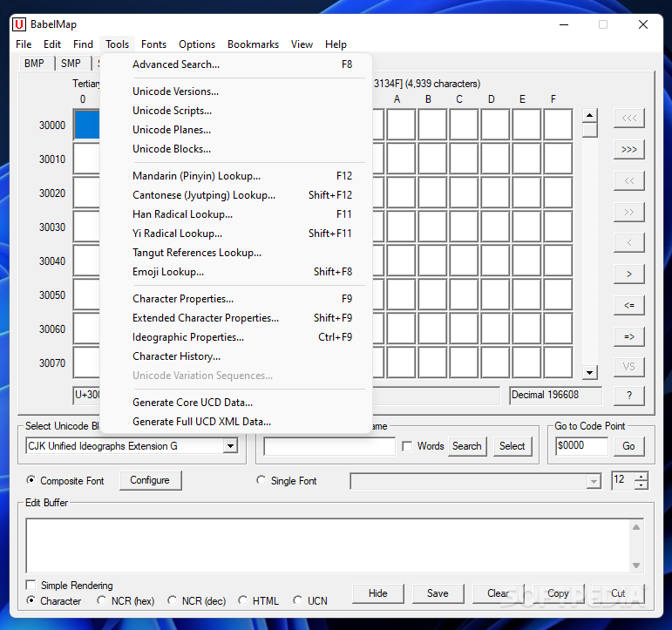Click the <= back history button
672x630 pixels.
628,305
